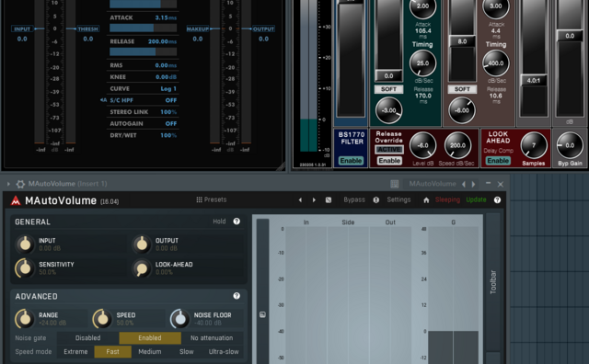Click the home icon in MAutoVolume header
Image resolution: width=589 pixels, height=364 pixels.
(426, 200)
